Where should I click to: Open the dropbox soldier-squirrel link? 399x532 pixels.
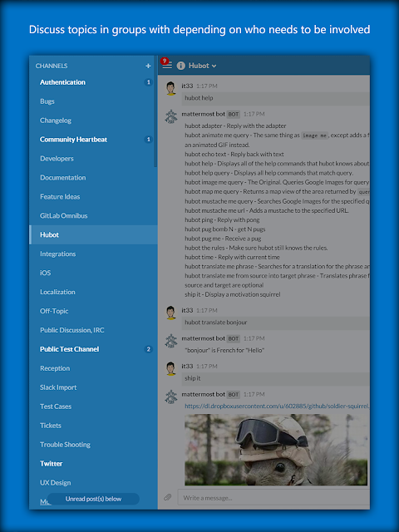coord(277,406)
